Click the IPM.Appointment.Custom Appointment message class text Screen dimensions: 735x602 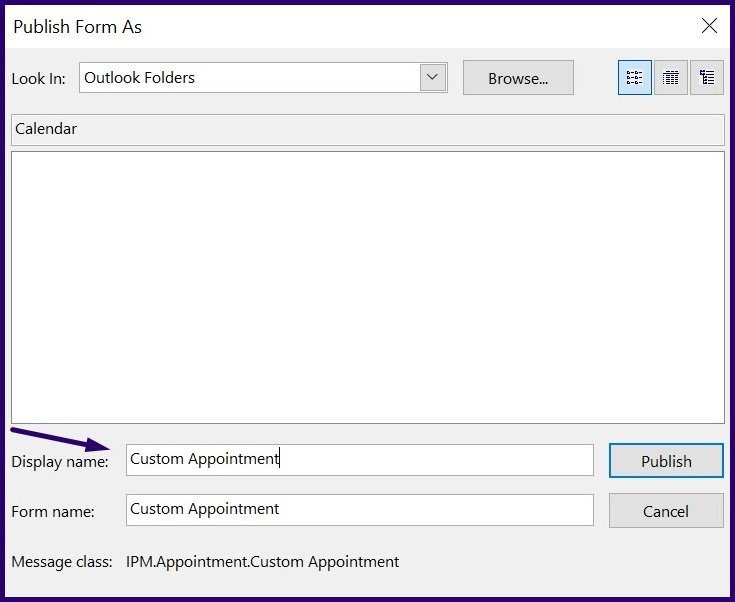pyautogui.click(x=262, y=562)
